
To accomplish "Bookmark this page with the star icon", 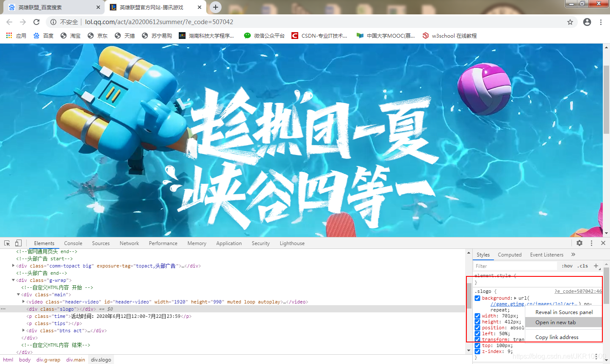I will coord(570,22).
